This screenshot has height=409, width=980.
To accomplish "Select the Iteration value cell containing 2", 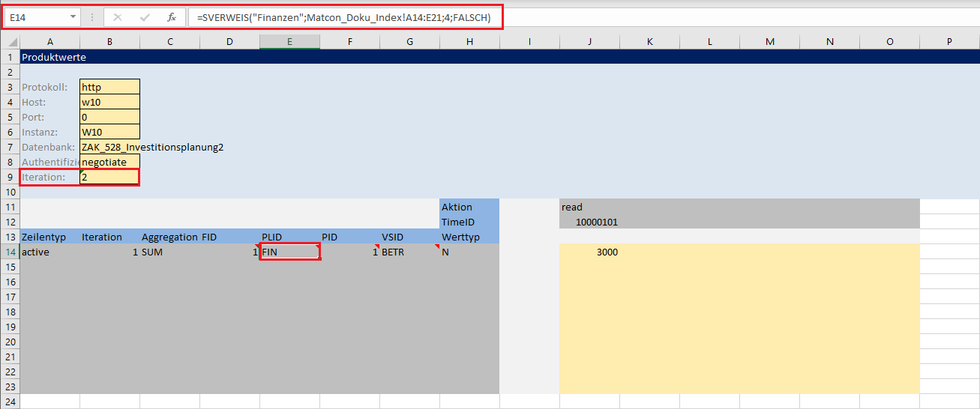I will click(x=109, y=178).
